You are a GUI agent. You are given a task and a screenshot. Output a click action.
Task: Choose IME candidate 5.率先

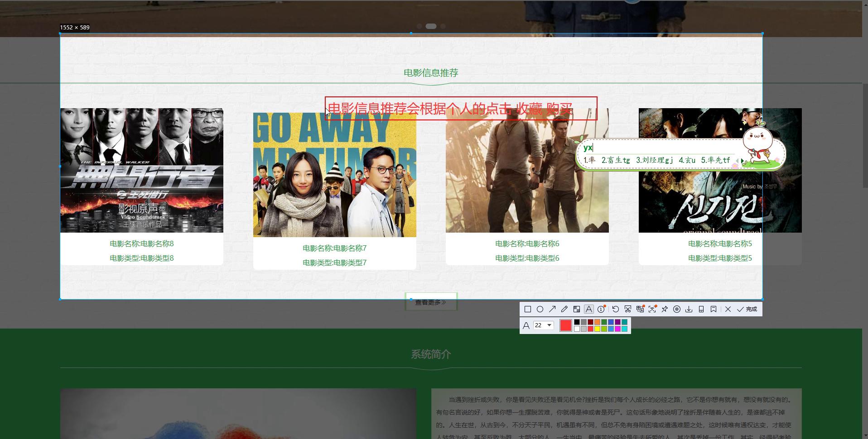[x=716, y=160]
